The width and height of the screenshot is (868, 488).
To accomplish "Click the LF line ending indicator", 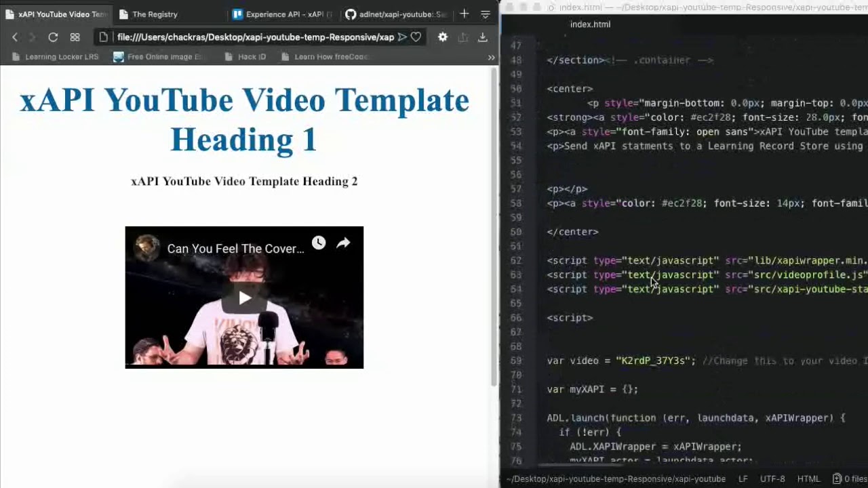I will (743, 479).
